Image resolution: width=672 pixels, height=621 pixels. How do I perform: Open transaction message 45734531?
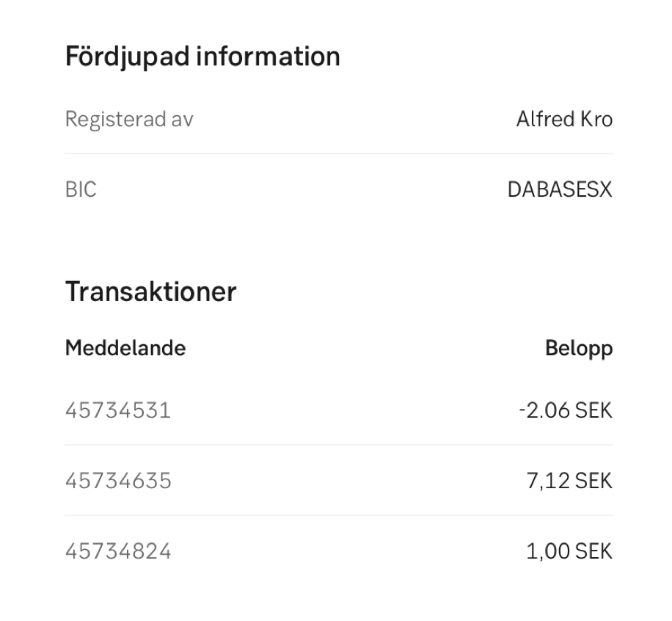(118, 410)
